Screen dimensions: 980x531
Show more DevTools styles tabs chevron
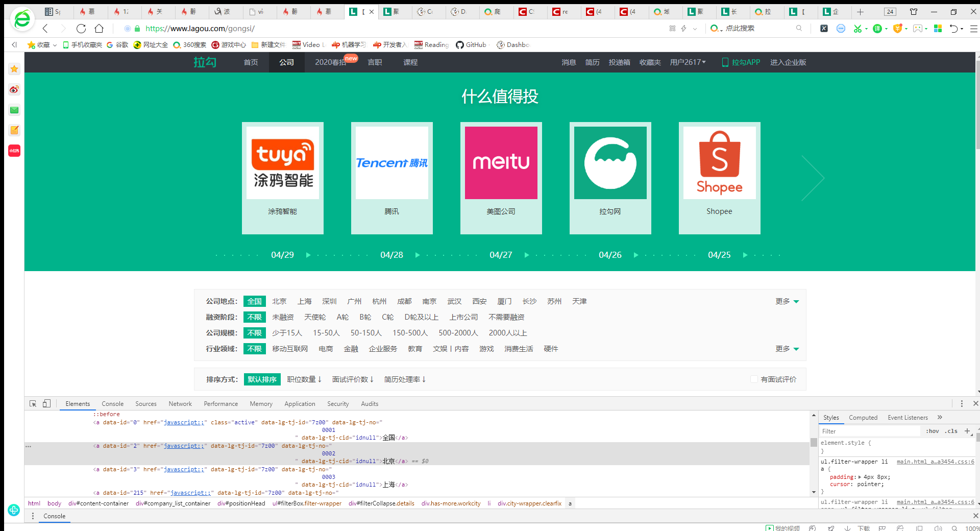point(940,417)
